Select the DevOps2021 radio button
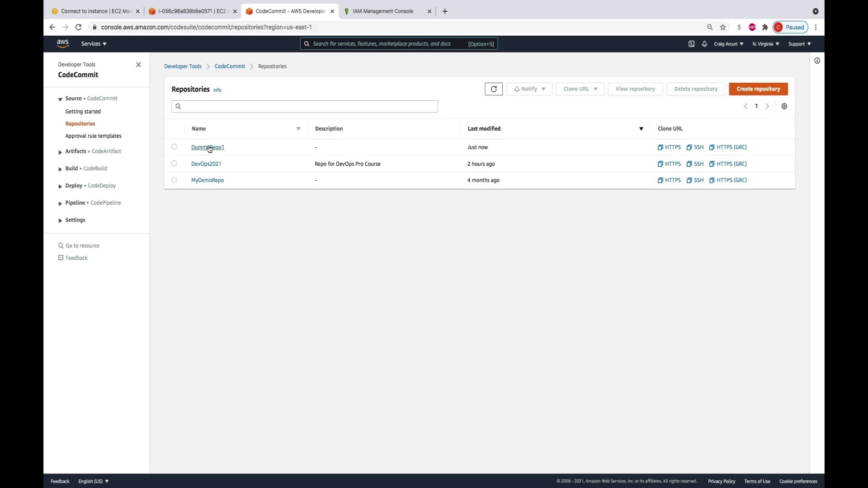 [174, 164]
